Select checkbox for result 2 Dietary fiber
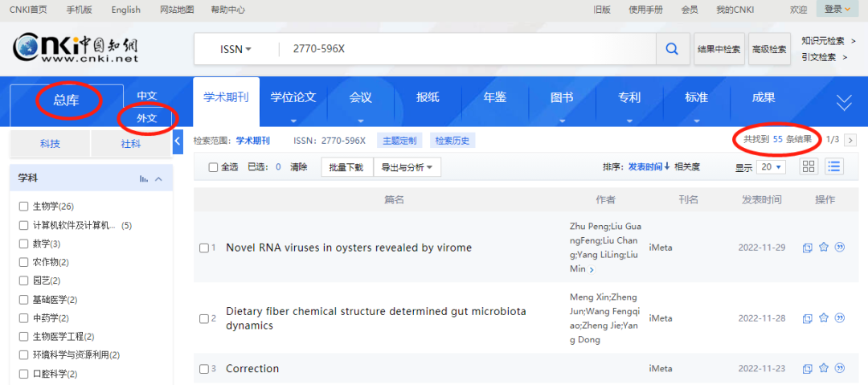Screen dimensions: 868x385 tap(203, 319)
